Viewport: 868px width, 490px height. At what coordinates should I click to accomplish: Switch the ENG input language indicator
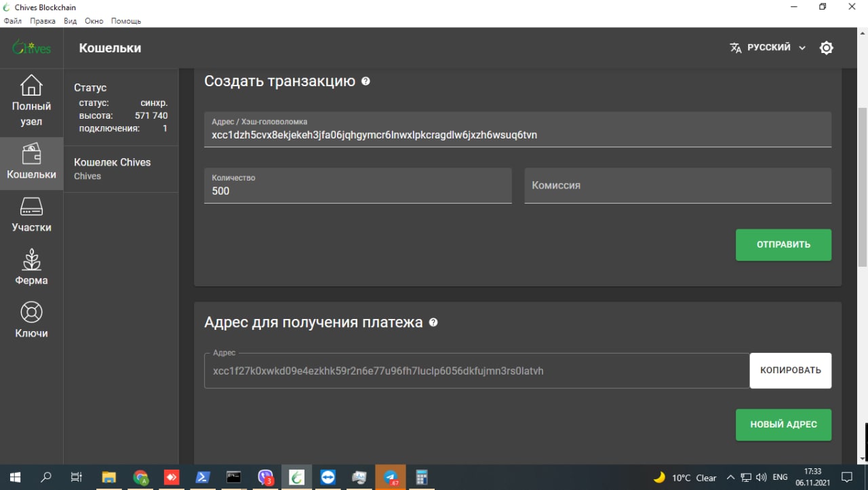tap(780, 477)
